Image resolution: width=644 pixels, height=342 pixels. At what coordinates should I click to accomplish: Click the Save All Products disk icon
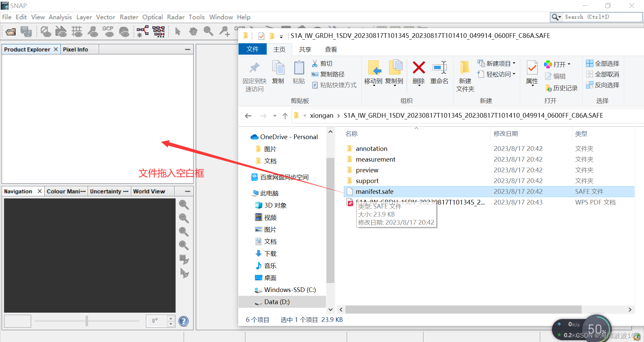tap(26, 32)
